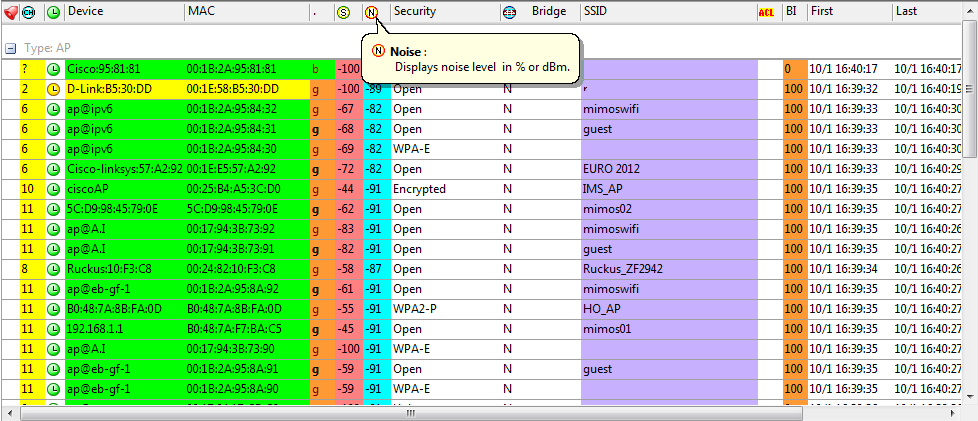
Task: Sort by the Security column header
Action: pyautogui.click(x=445, y=11)
